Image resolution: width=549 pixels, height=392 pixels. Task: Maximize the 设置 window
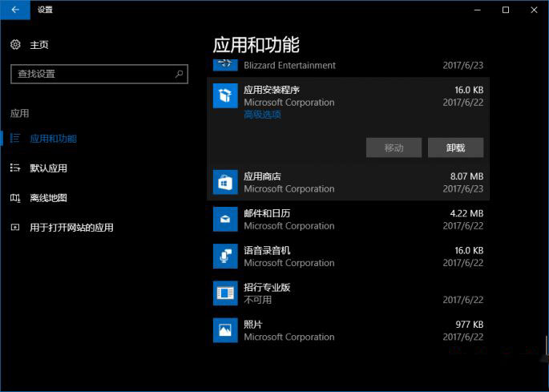coord(506,10)
